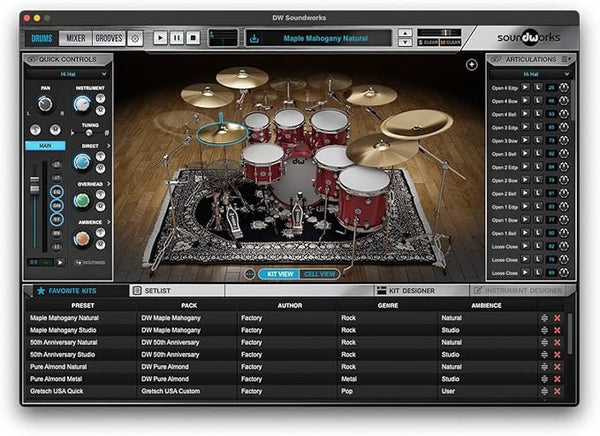
Task: Select previous preset with the up arrow
Action: tap(405, 33)
